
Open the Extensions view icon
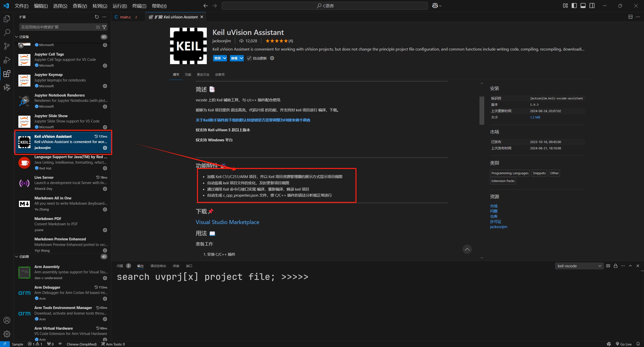point(7,74)
